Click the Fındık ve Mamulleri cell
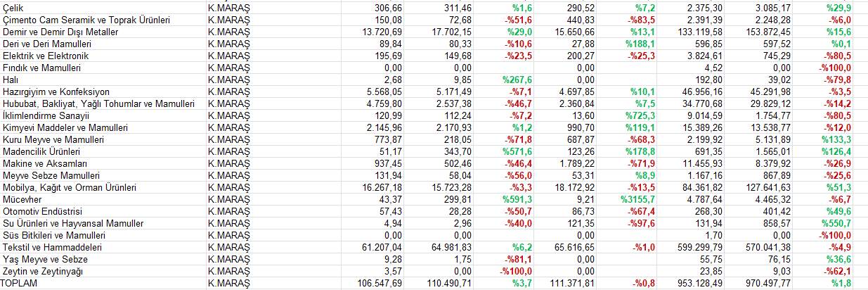 tap(41, 68)
